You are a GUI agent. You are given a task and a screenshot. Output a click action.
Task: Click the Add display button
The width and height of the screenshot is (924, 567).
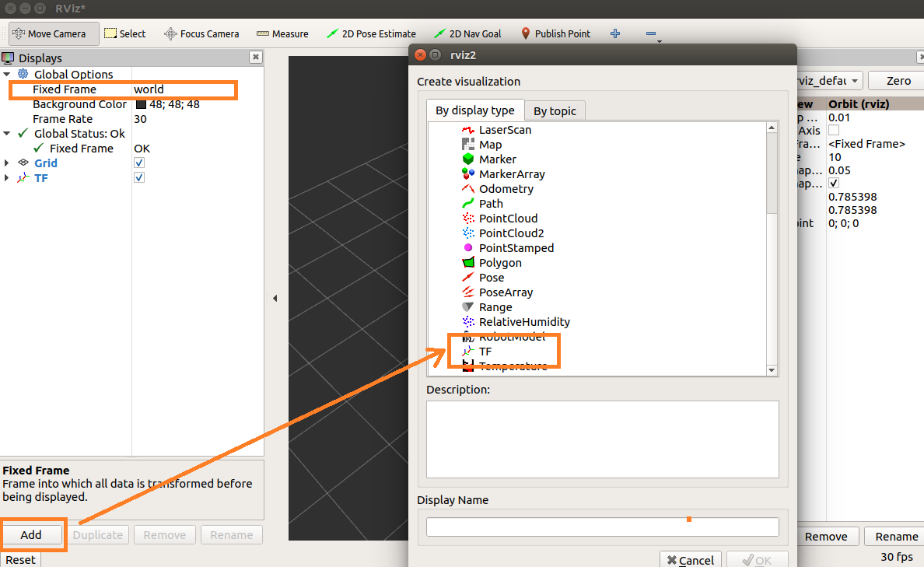click(31, 534)
